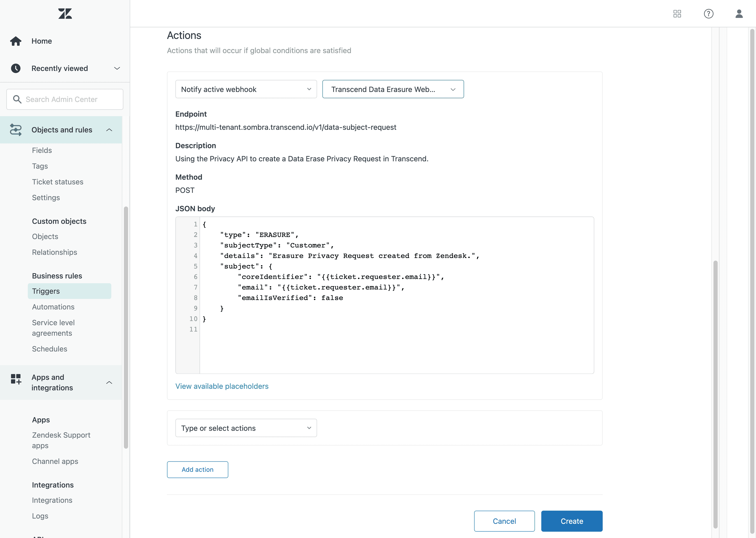This screenshot has width=756, height=538.
Task: Collapse the Objects and rules section
Action: click(109, 130)
